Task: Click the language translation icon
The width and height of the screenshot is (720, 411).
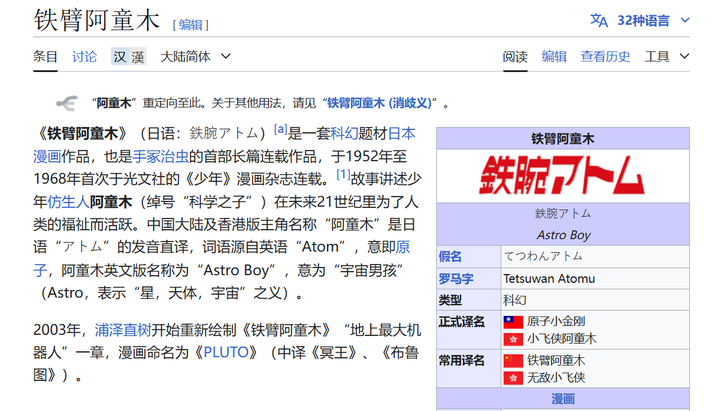Action: pyautogui.click(x=599, y=20)
